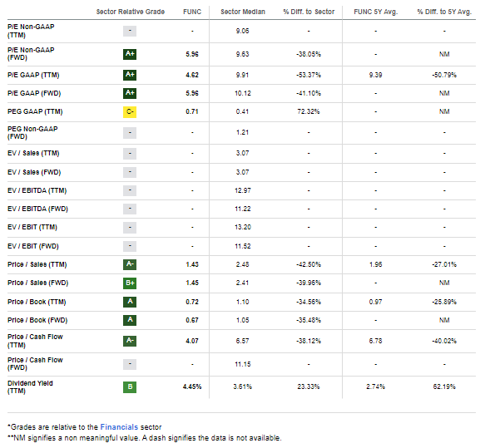Screen dimensions: 485x448
Task: Select the EV / EBIT (FWD) row label
Action: [x=33, y=246]
